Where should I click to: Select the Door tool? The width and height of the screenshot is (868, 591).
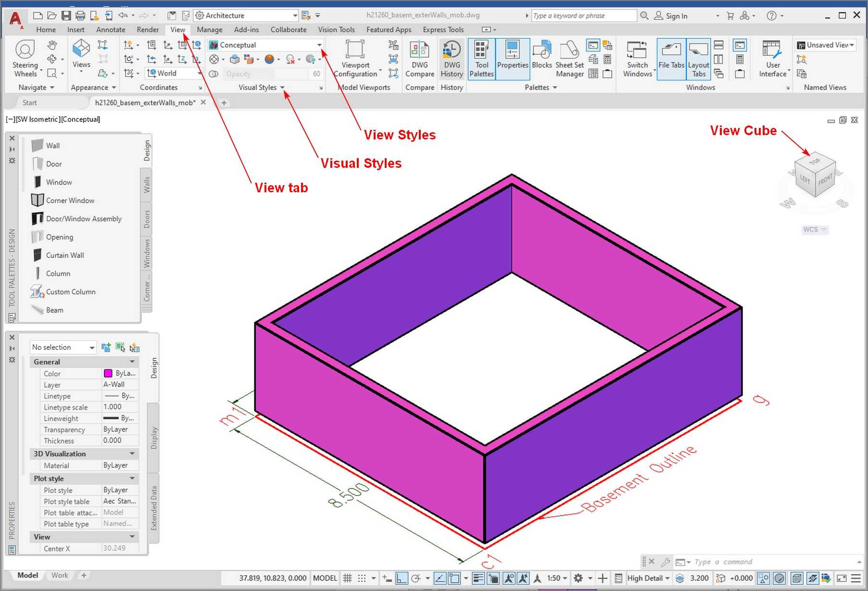click(47, 163)
